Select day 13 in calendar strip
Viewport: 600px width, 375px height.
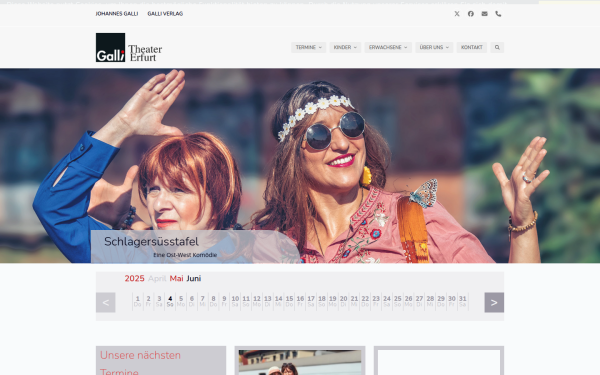pyautogui.click(x=267, y=301)
